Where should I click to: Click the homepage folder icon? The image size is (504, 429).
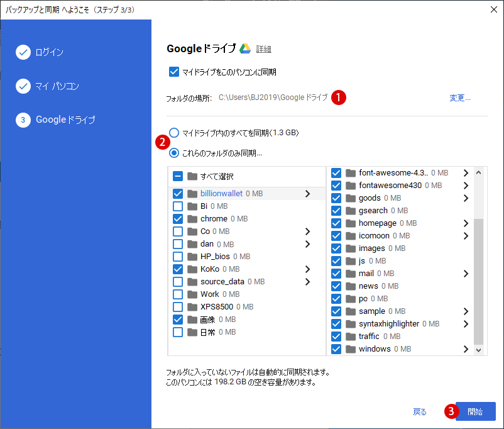tap(351, 223)
